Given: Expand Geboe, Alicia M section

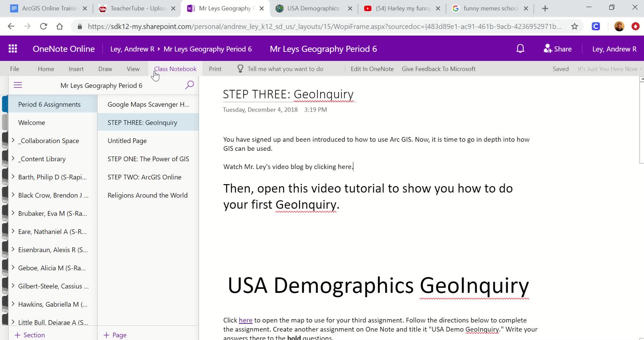Looking at the screenshot, I should point(13,268).
